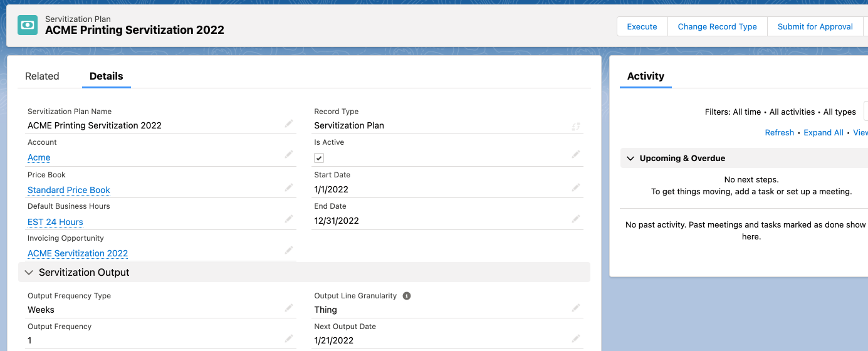Click the page title ACME Printing Servitization 2022
Image resolution: width=868 pixels, height=351 pixels.
point(135,29)
